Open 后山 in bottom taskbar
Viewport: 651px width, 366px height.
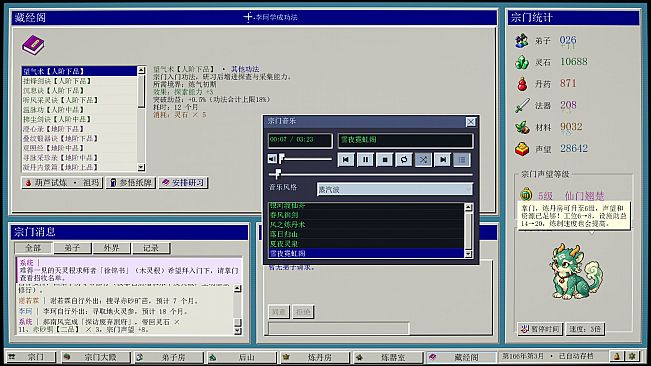tap(242, 357)
